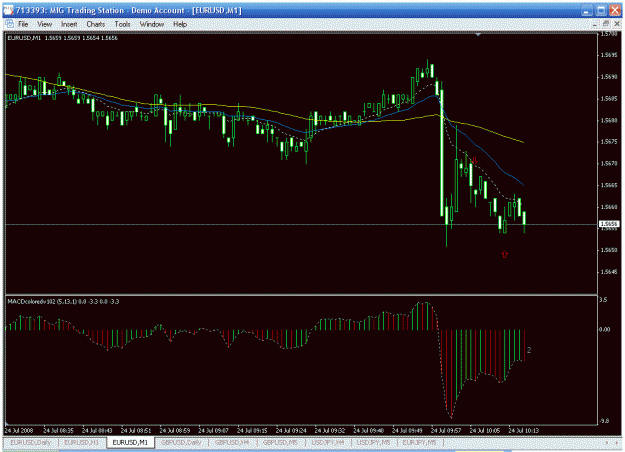Close the inner EURUSD,M1 chart window
This screenshot has height=452, width=625.
coord(616,24)
